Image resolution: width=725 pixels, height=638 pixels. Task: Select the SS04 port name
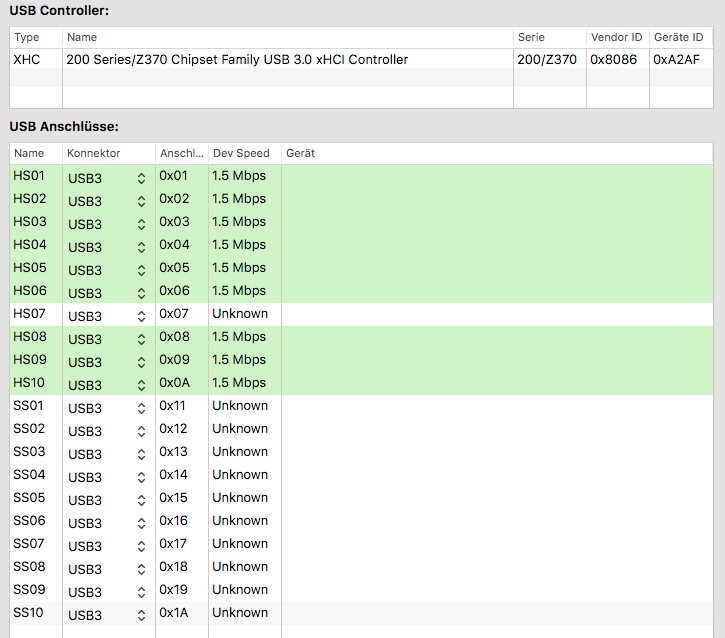pyautogui.click(x=29, y=475)
